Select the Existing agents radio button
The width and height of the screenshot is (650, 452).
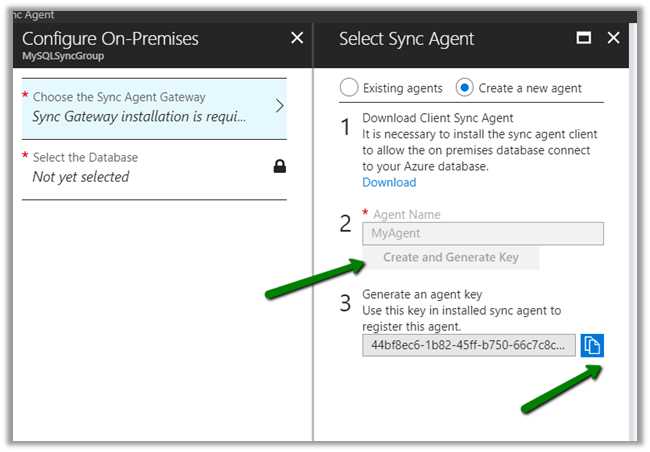tap(349, 87)
